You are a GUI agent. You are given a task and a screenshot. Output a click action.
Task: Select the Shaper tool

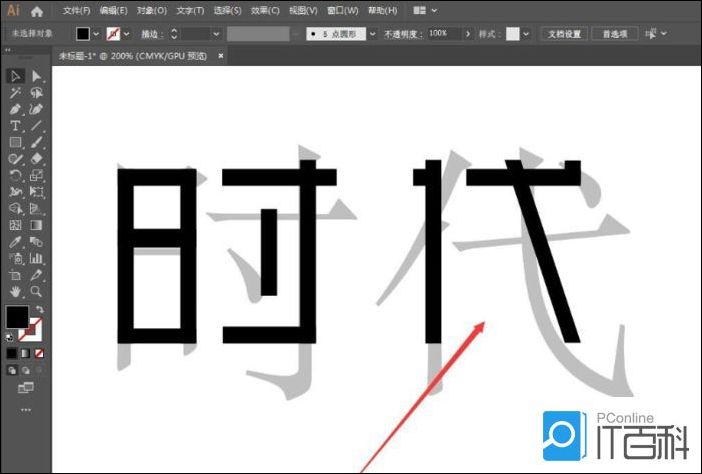click(15, 159)
